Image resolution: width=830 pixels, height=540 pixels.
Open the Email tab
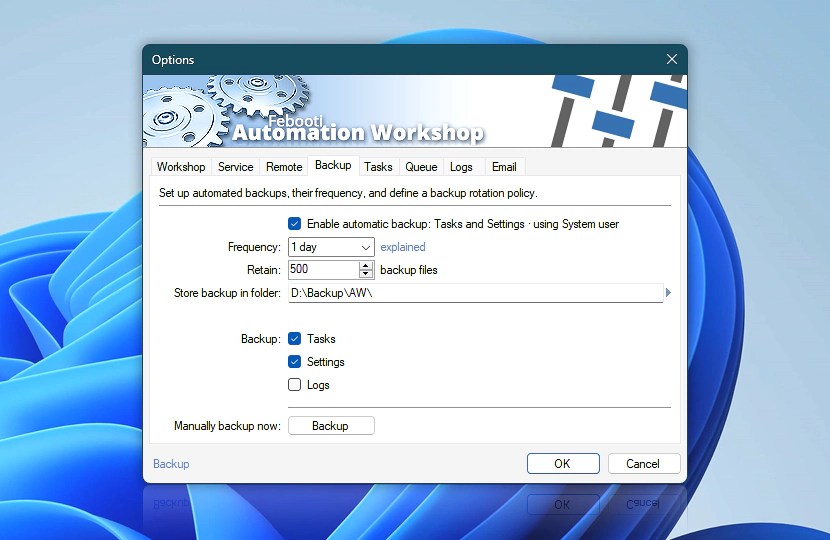tap(504, 167)
